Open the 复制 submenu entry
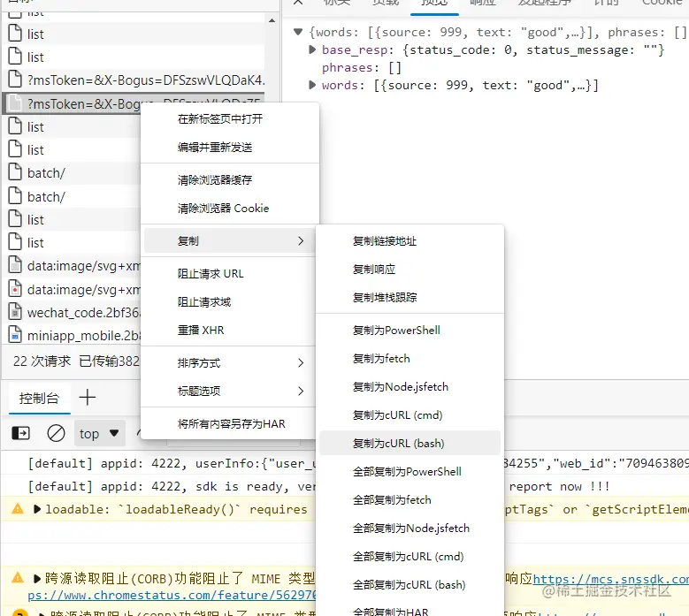Image resolution: width=689 pixels, height=616 pixels. [230, 240]
